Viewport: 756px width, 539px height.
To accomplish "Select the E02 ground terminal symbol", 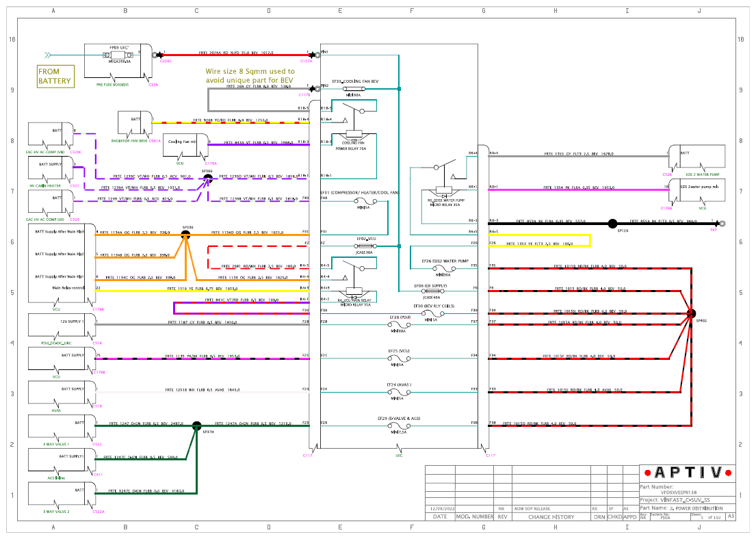I will click(720, 223).
